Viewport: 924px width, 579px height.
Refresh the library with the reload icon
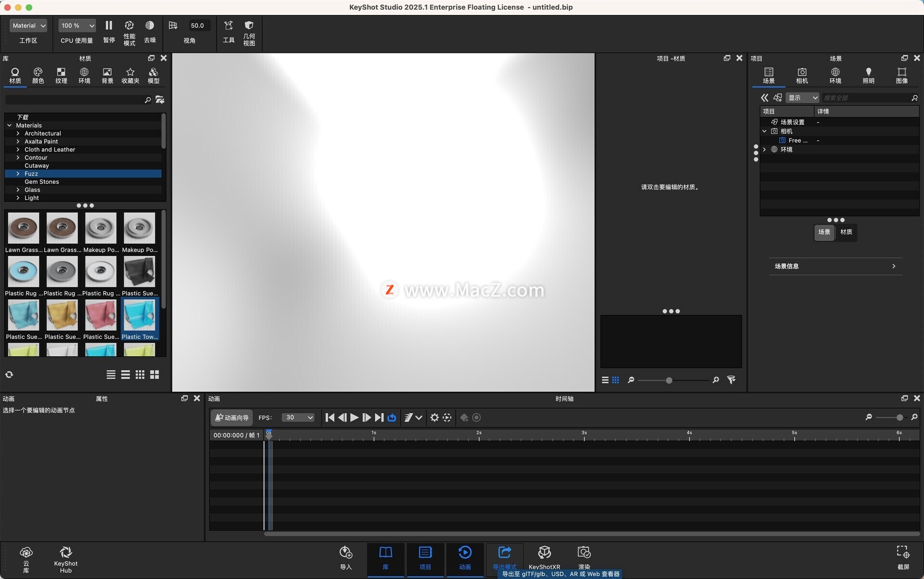click(x=9, y=374)
